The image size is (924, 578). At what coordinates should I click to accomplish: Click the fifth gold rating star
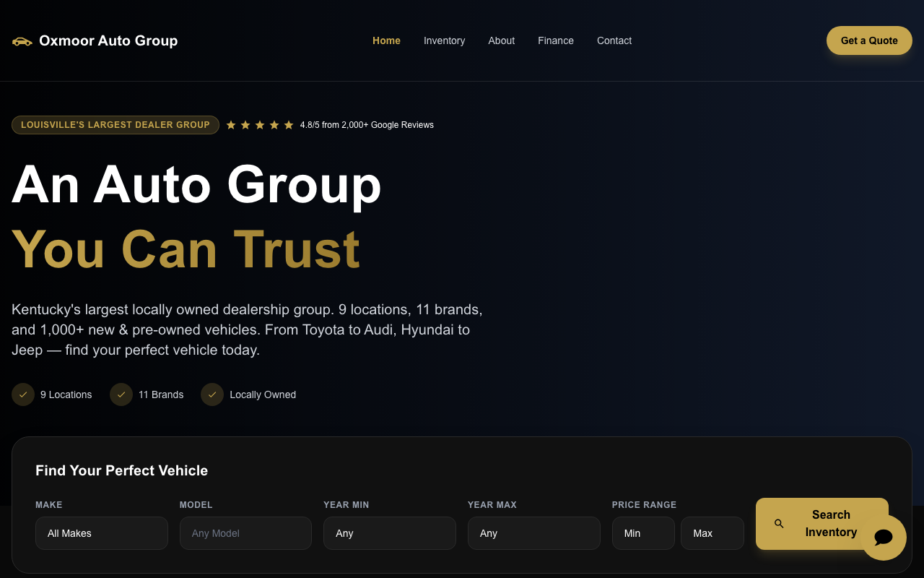click(289, 125)
